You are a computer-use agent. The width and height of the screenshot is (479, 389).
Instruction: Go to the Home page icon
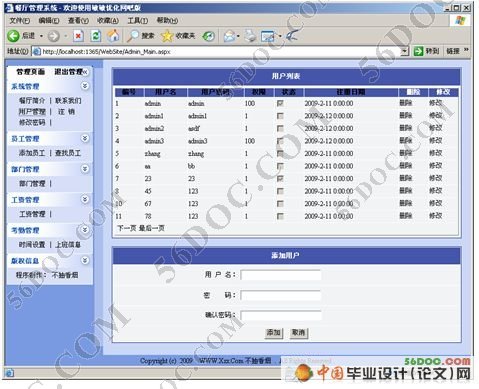point(113,35)
